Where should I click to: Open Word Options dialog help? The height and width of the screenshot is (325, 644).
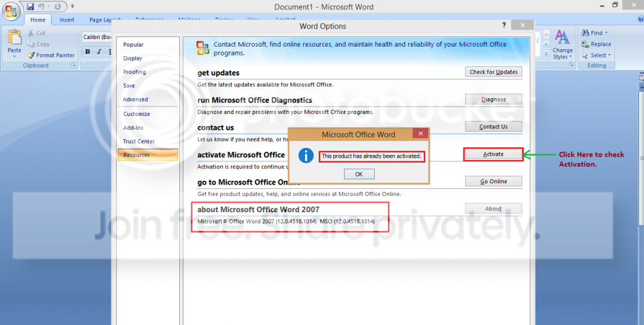click(504, 25)
